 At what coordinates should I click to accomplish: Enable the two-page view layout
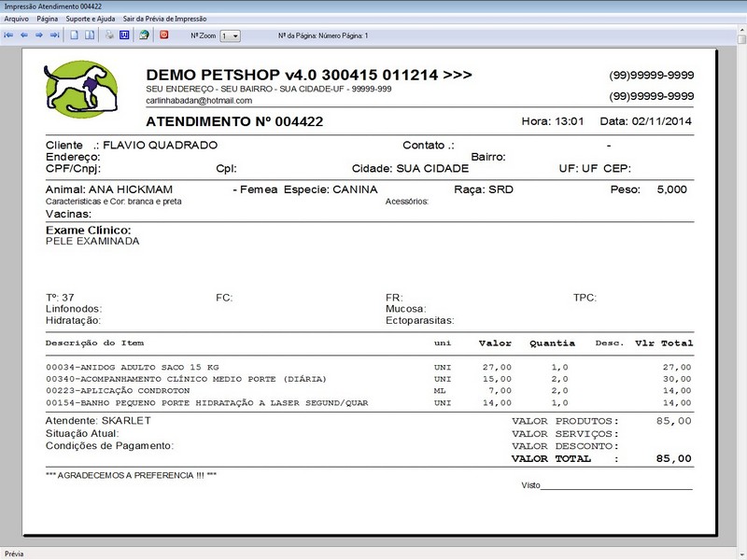click(89, 35)
